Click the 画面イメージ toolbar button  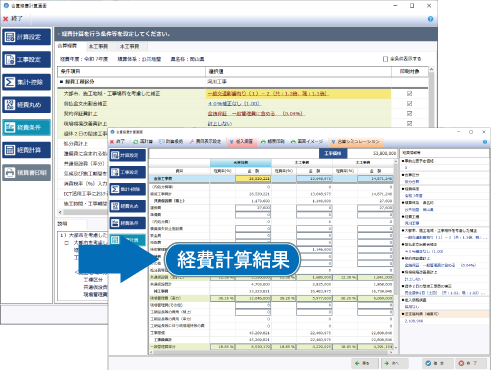[307, 142]
